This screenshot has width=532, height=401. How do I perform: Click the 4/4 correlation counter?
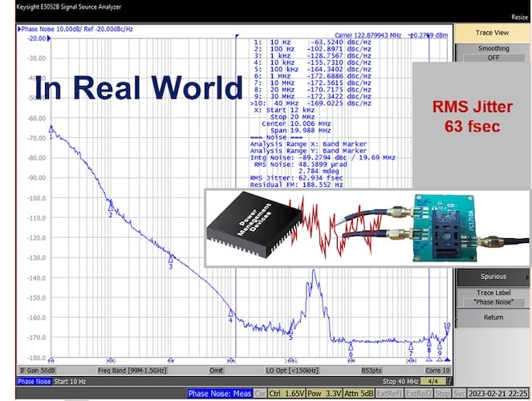pyautogui.click(x=433, y=381)
